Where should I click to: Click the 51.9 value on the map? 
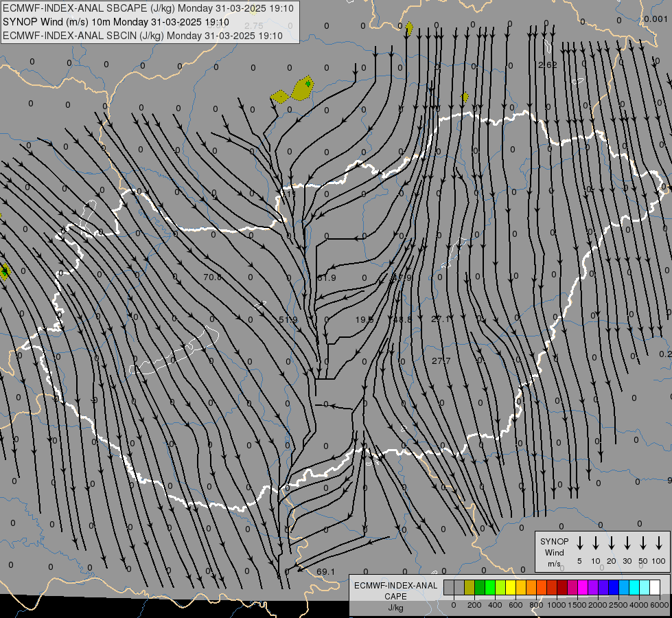[x=288, y=319]
